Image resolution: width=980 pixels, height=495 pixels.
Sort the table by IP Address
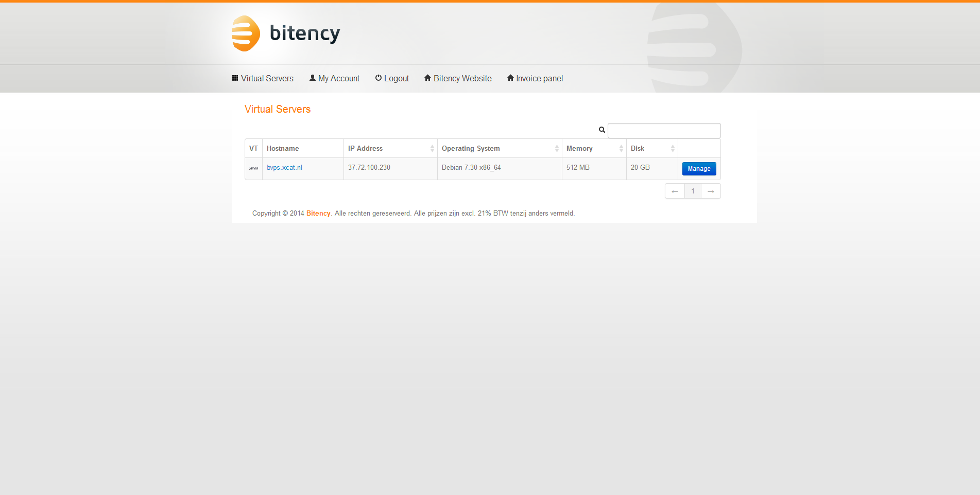click(432, 149)
